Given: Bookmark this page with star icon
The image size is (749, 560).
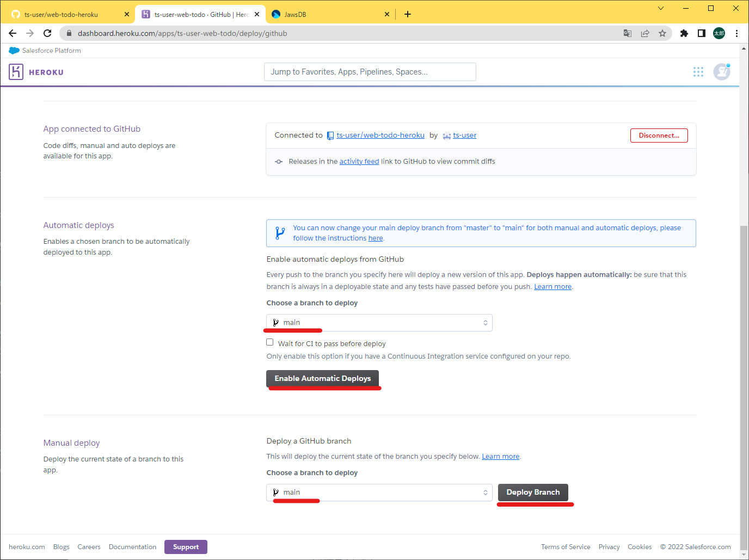Looking at the screenshot, I should click(662, 33).
